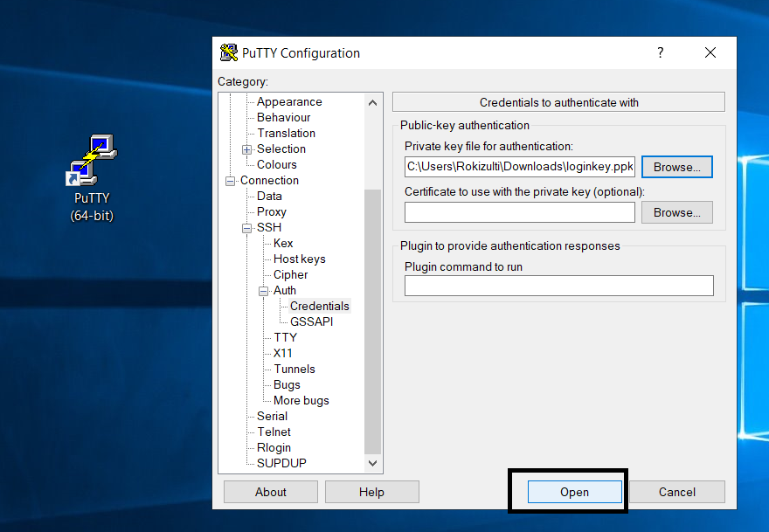This screenshot has width=769, height=532.
Task: Open the Tunnels category
Action: coord(294,369)
